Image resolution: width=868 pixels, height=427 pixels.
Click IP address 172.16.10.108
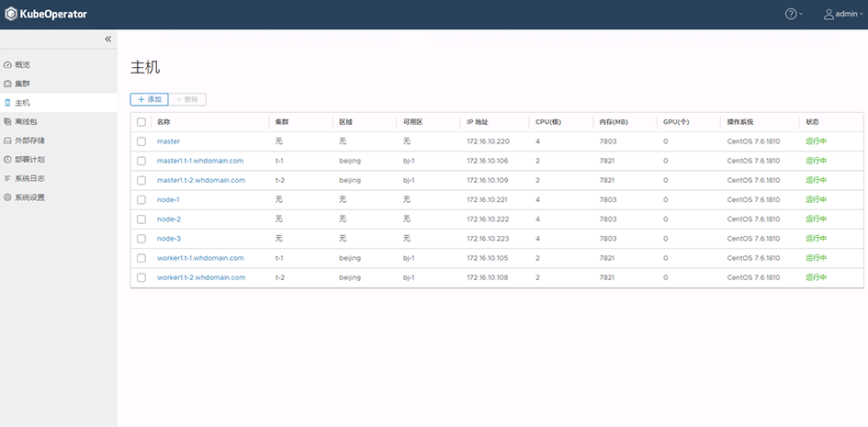click(488, 277)
